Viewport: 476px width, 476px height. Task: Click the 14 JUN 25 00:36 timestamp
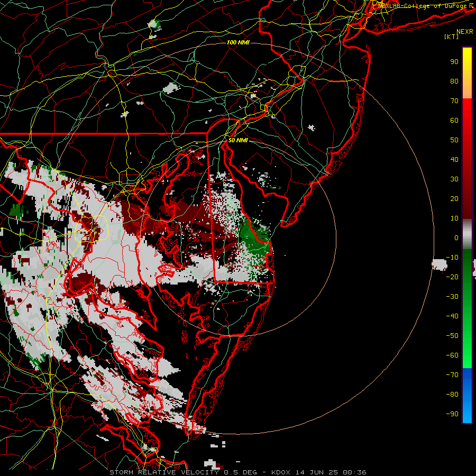click(x=331, y=472)
